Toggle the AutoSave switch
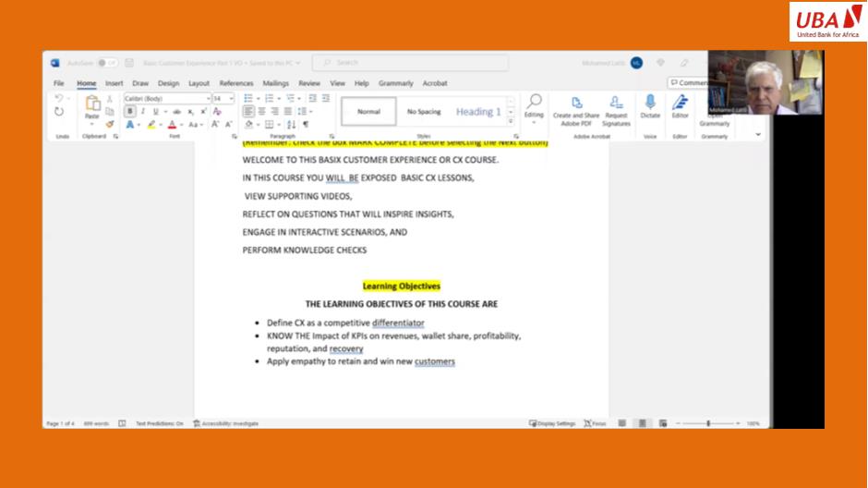This screenshot has width=868, height=488. click(x=107, y=63)
